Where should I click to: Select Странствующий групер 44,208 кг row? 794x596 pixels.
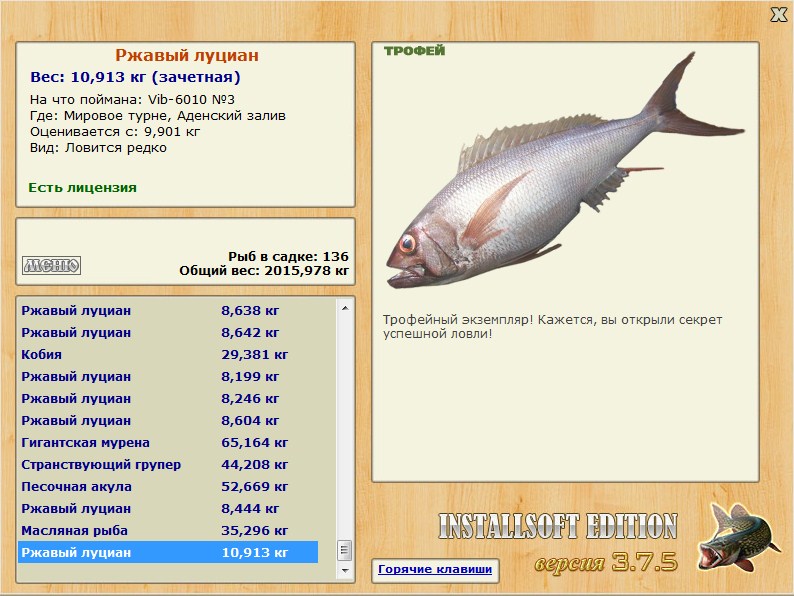click(168, 464)
